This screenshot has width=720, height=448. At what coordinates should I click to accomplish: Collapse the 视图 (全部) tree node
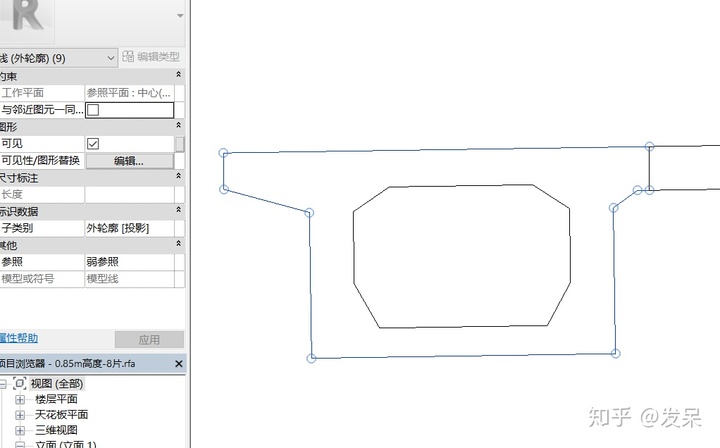click(x=2, y=384)
